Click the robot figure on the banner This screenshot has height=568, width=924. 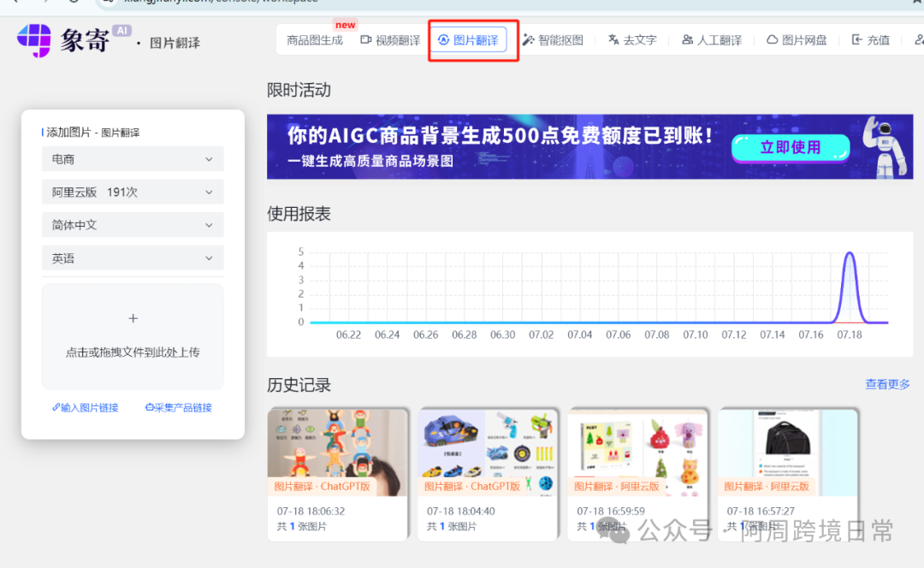click(x=885, y=147)
